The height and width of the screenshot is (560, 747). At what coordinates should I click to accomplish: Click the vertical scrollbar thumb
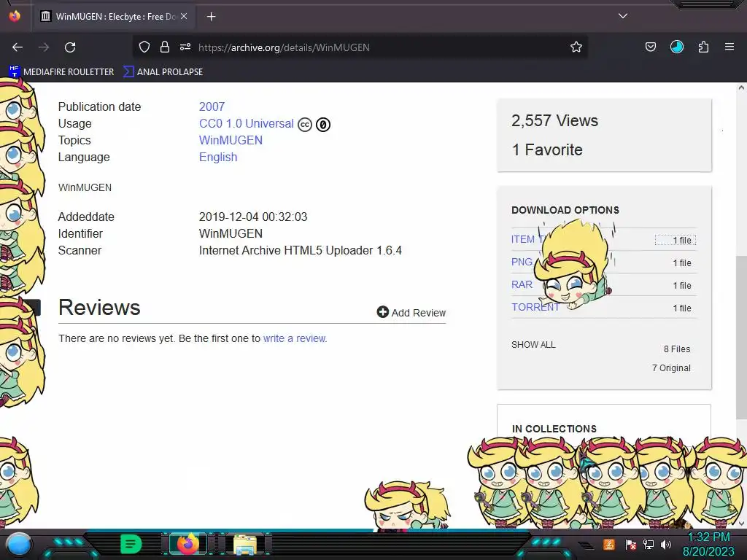[x=741, y=338]
